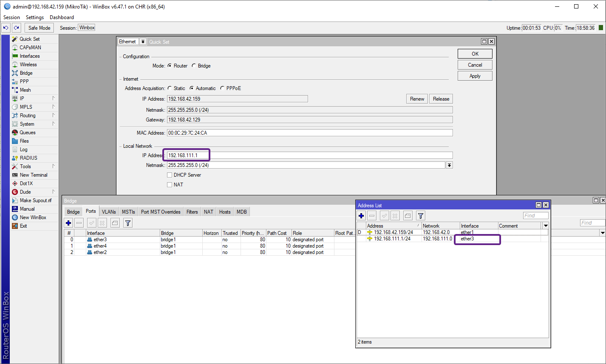Click the Find field in Address List
The image size is (606, 364).
point(536,216)
